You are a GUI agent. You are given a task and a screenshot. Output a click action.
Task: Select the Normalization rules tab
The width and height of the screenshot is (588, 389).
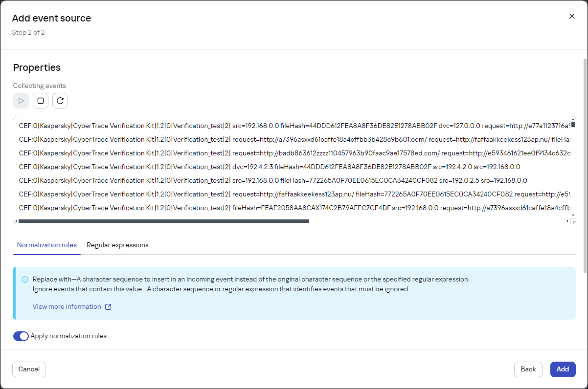(x=46, y=245)
